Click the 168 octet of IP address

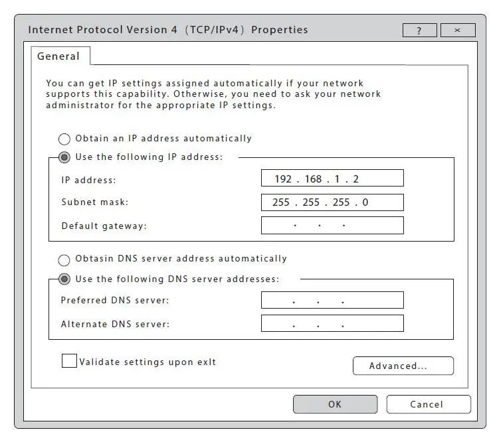[x=313, y=179]
